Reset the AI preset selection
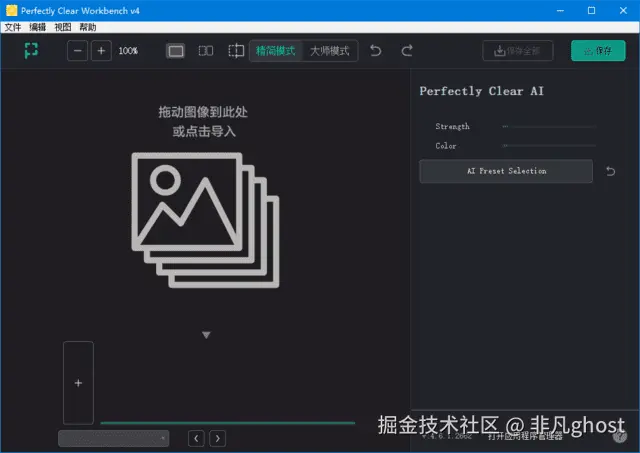The width and height of the screenshot is (640, 453). [611, 171]
